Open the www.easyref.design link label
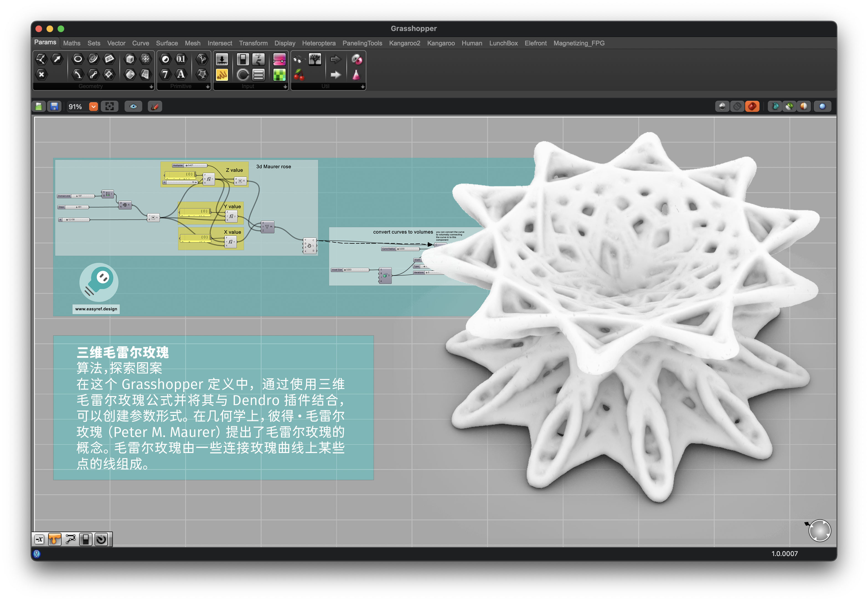Screen dimensions: 868x602 [96, 309]
